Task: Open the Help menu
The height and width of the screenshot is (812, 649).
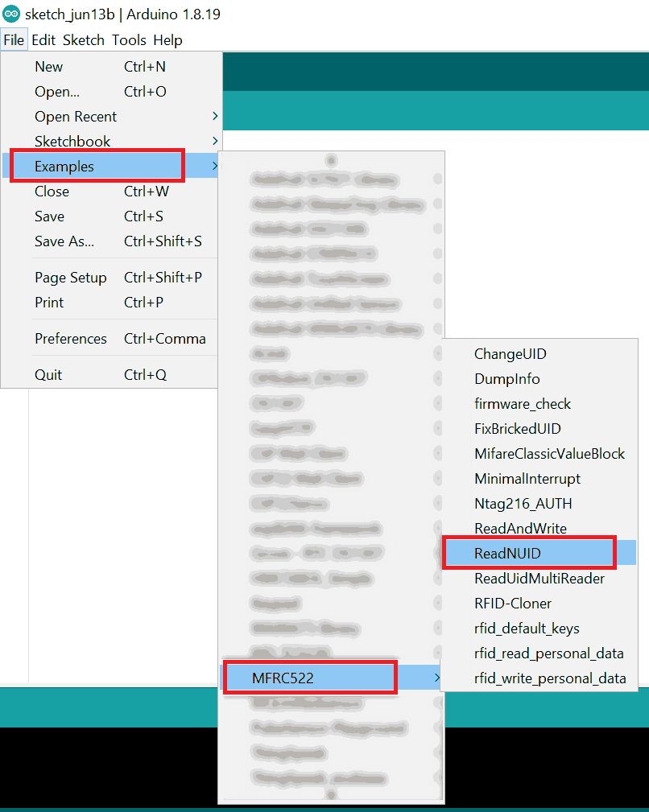Action: (x=167, y=40)
